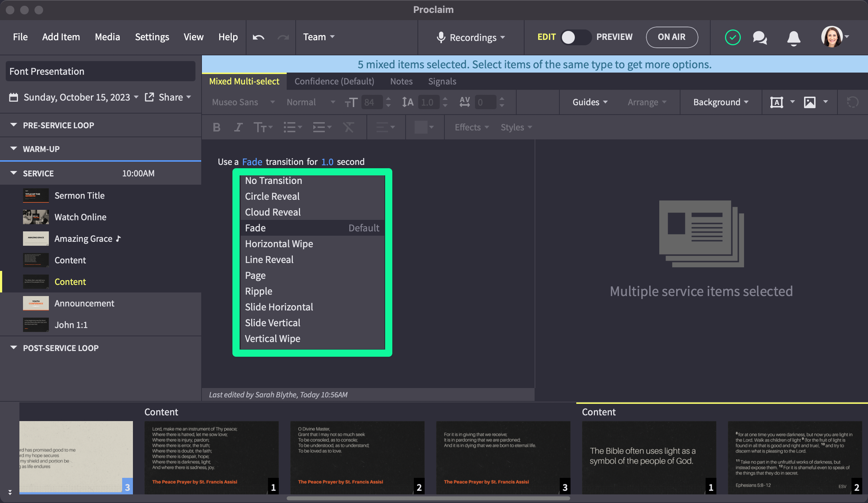This screenshot has height=503, width=868.
Task: Click the Font Presentation title field
Action: click(101, 71)
